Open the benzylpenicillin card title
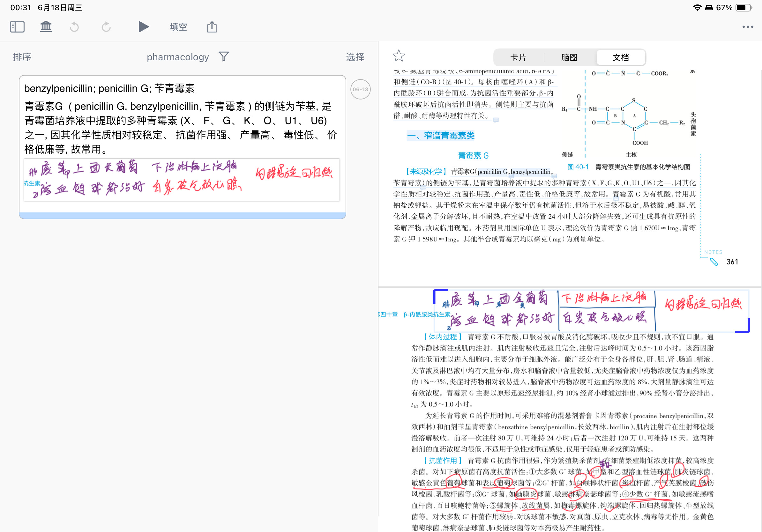This screenshot has height=532, width=762. click(x=109, y=89)
